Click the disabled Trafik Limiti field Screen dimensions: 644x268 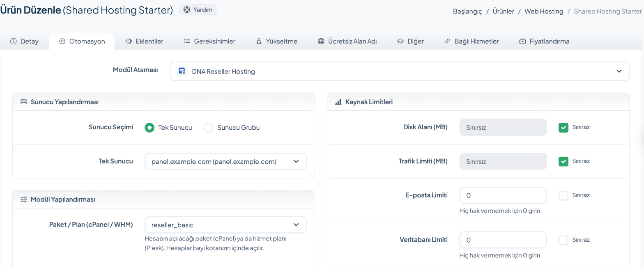503,161
